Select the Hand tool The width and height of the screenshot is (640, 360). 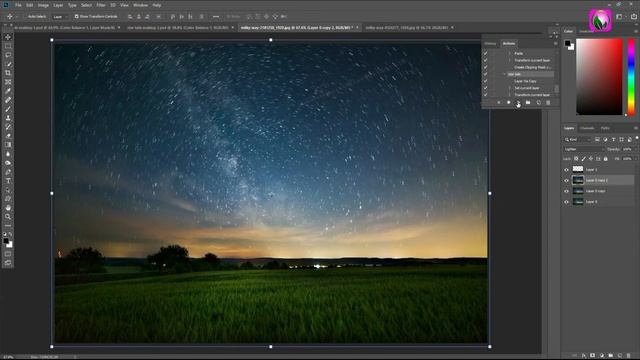pos(8,208)
